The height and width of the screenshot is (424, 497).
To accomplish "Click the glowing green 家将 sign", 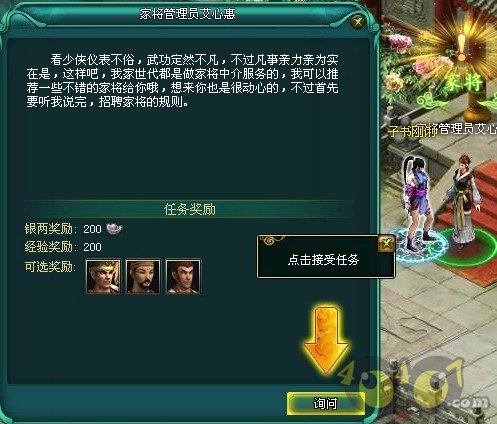I will (464, 83).
